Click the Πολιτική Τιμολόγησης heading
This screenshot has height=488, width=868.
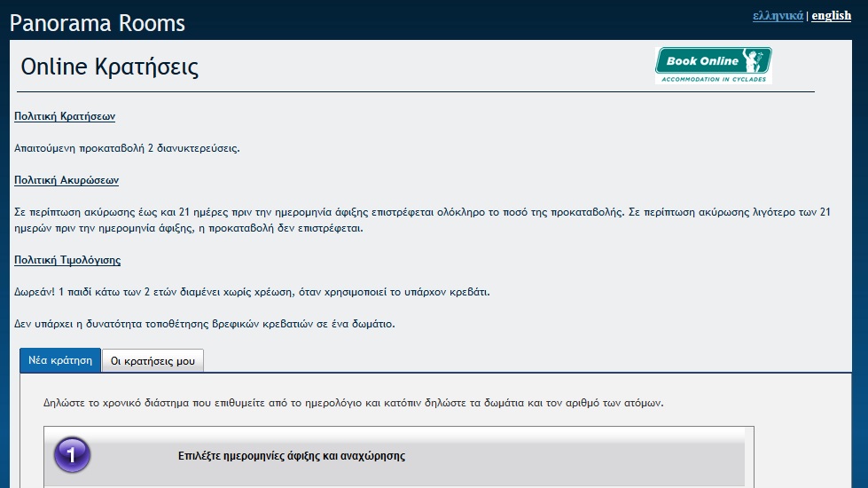pyautogui.click(x=67, y=260)
